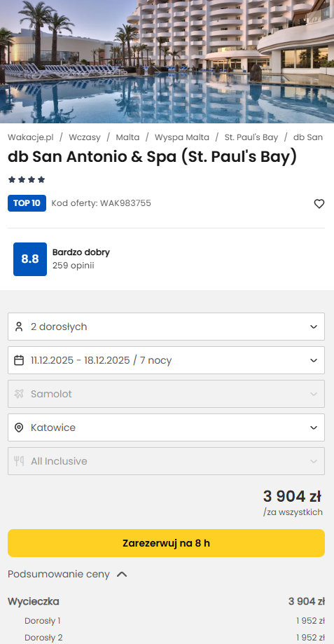Click the airplane icon beside Samolot
The height and width of the screenshot is (644, 334).
(19, 394)
